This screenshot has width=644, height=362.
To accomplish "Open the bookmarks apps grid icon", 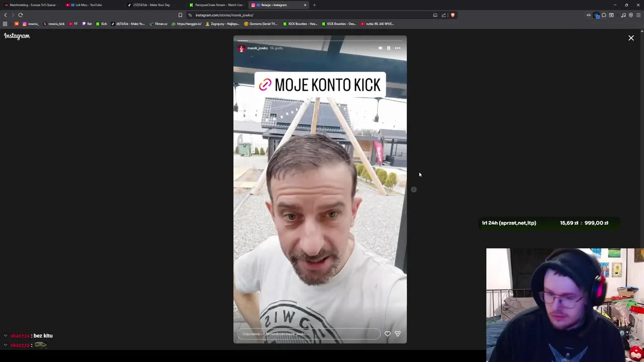I will pyautogui.click(x=5, y=24).
